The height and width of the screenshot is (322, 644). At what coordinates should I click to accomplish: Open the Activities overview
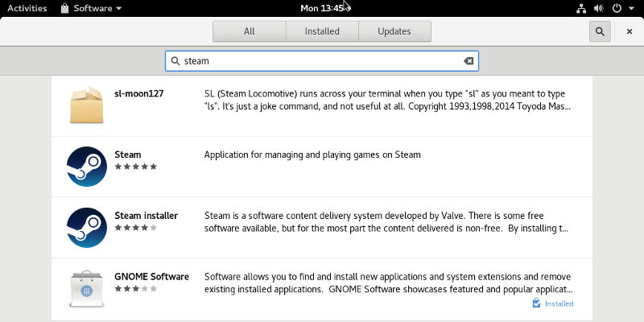pos(27,8)
